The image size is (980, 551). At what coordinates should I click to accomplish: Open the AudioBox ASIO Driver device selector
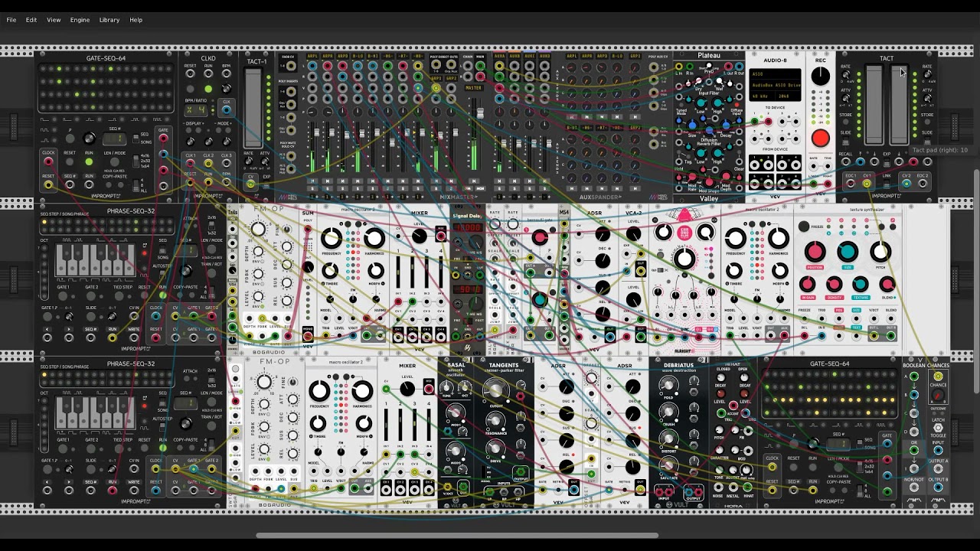click(x=776, y=85)
